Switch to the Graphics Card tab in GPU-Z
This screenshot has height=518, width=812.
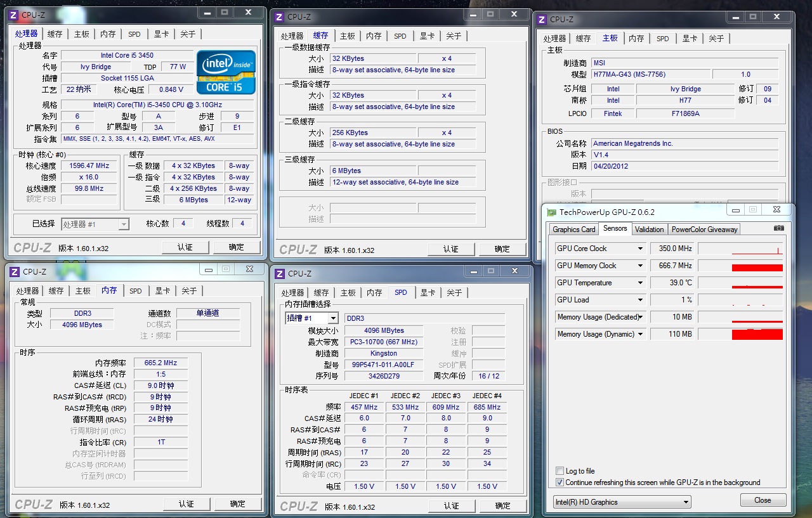573,230
